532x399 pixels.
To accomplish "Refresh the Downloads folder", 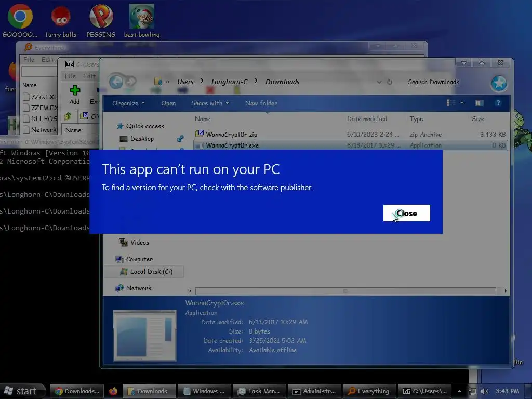I will pyautogui.click(x=390, y=82).
